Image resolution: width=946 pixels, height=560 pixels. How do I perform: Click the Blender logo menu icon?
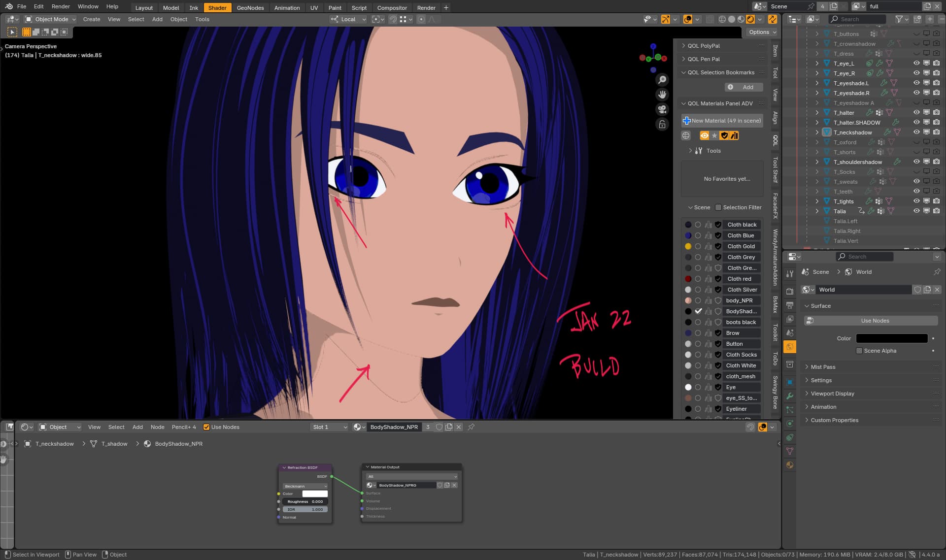(x=8, y=6)
